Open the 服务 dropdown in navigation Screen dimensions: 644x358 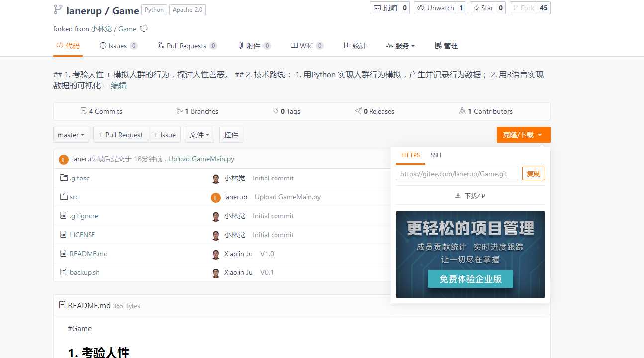click(x=400, y=46)
